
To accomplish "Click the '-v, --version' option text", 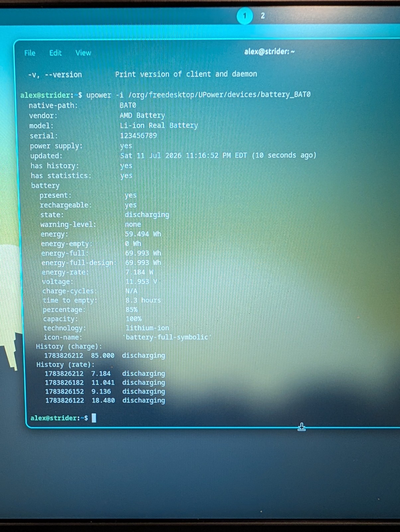I will [55, 74].
